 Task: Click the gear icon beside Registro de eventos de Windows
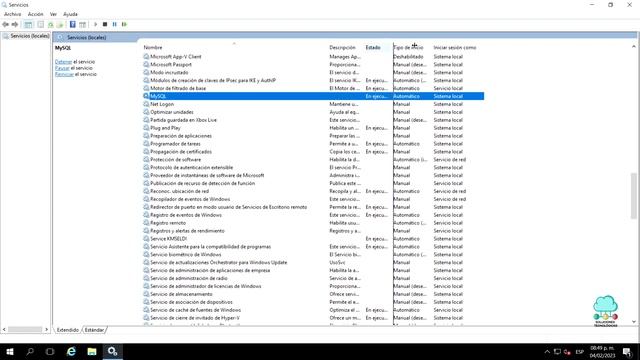click(x=146, y=215)
